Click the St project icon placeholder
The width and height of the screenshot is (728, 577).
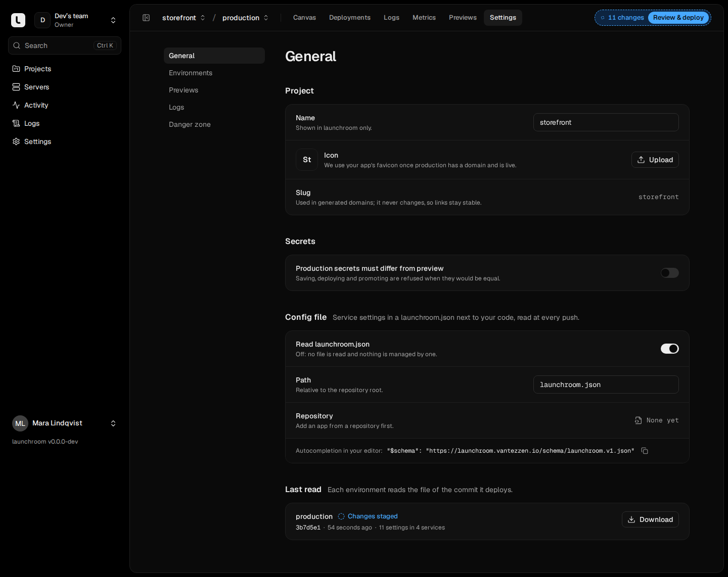tap(307, 160)
